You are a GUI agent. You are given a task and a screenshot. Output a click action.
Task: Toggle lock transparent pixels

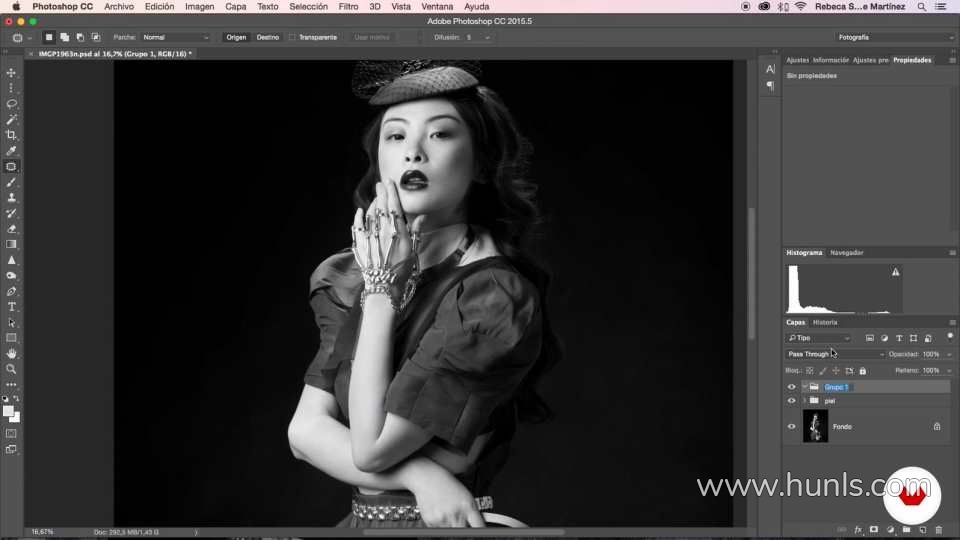click(x=809, y=371)
